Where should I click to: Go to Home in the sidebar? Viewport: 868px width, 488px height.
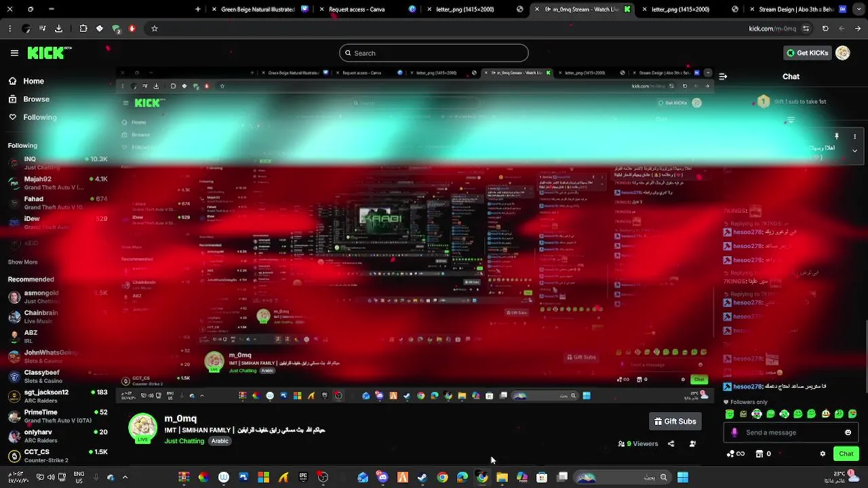click(26, 81)
